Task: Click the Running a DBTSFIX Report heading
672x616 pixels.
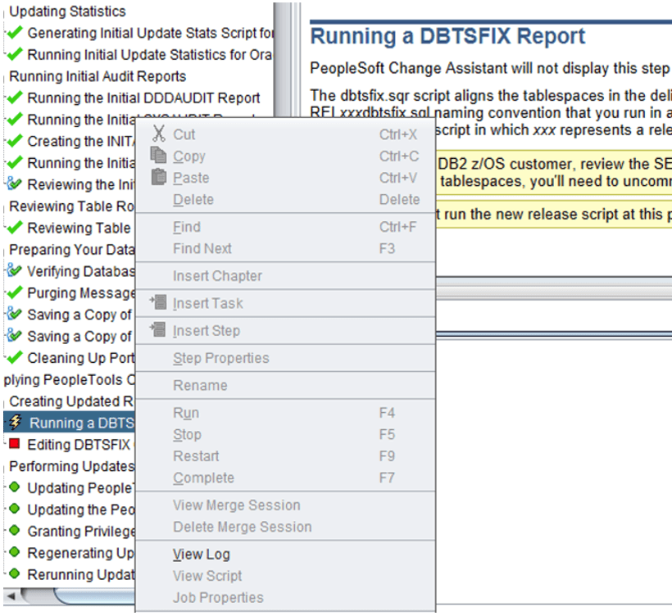Action: point(447,36)
